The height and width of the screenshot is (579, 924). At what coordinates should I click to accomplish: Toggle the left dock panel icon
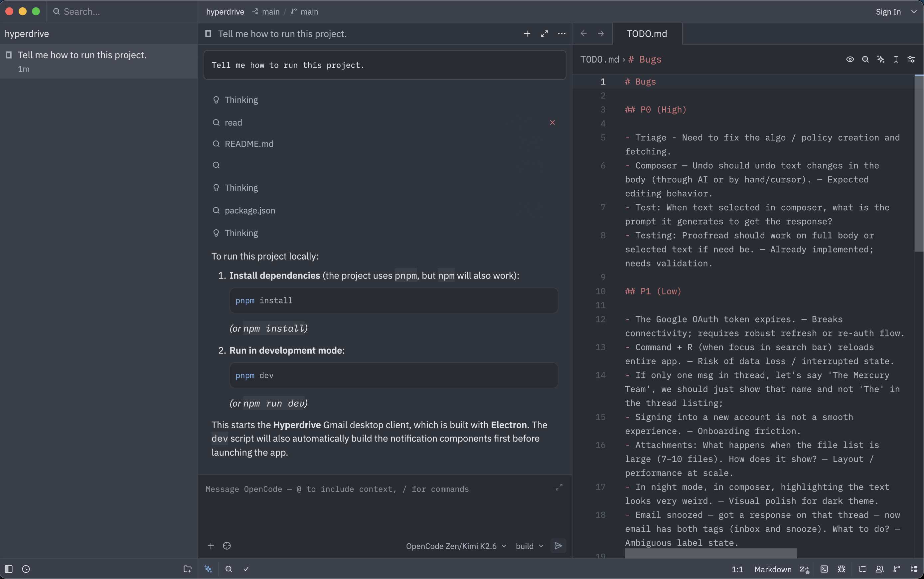tap(8, 569)
